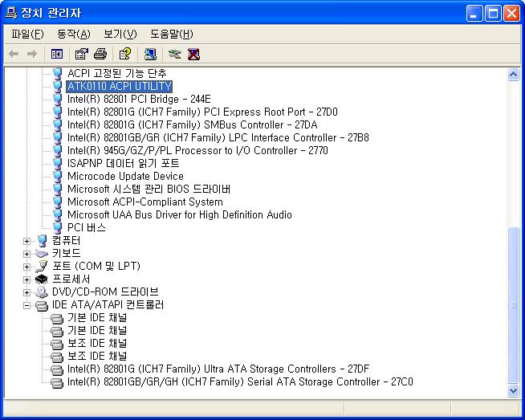The width and height of the screenshot is (525, 420).
Task: Click icon beside ISAPNP 데이터 읽기 포트
Action: tap(58, 163)
